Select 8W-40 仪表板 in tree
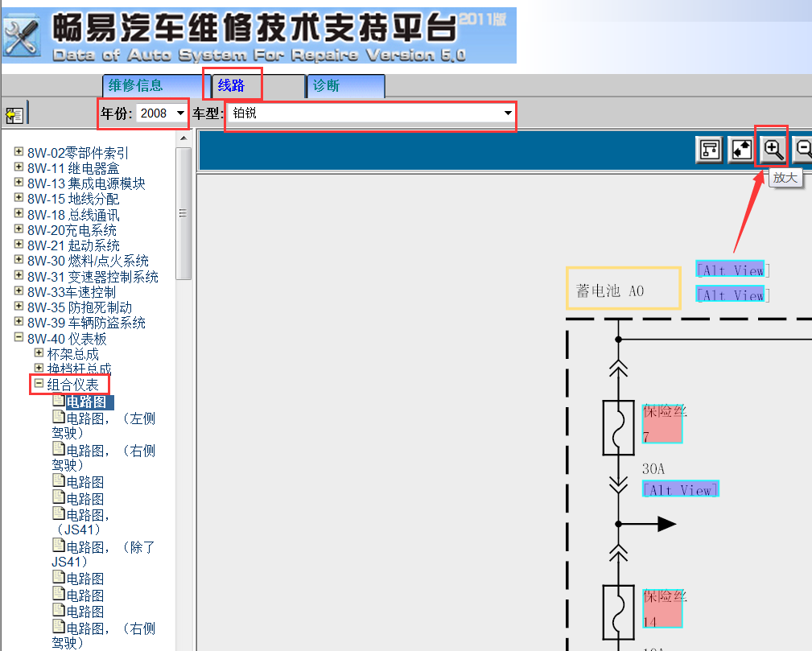The image size is (812, 651). (x=67, y=339)
